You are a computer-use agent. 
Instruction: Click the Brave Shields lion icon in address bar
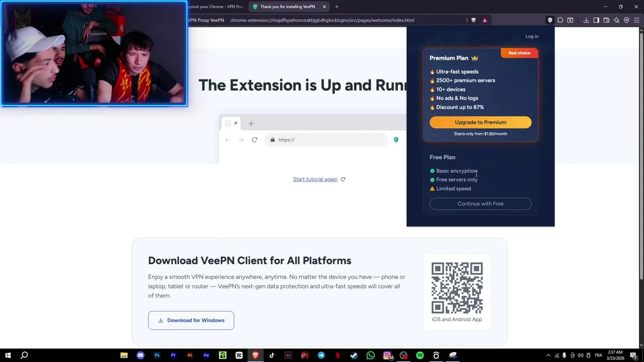(x=473, y=20)
